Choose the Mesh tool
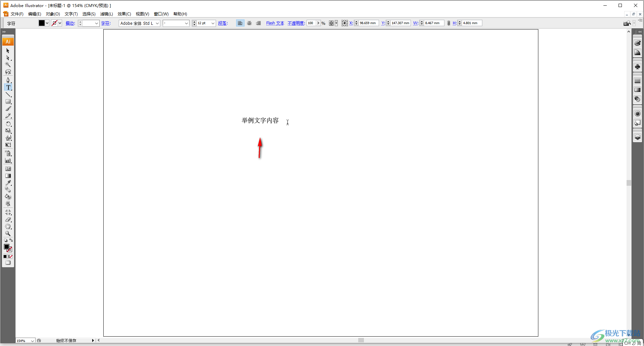Image resolution: width=644 pixels, height=346 pixels. tap(8, 169)
